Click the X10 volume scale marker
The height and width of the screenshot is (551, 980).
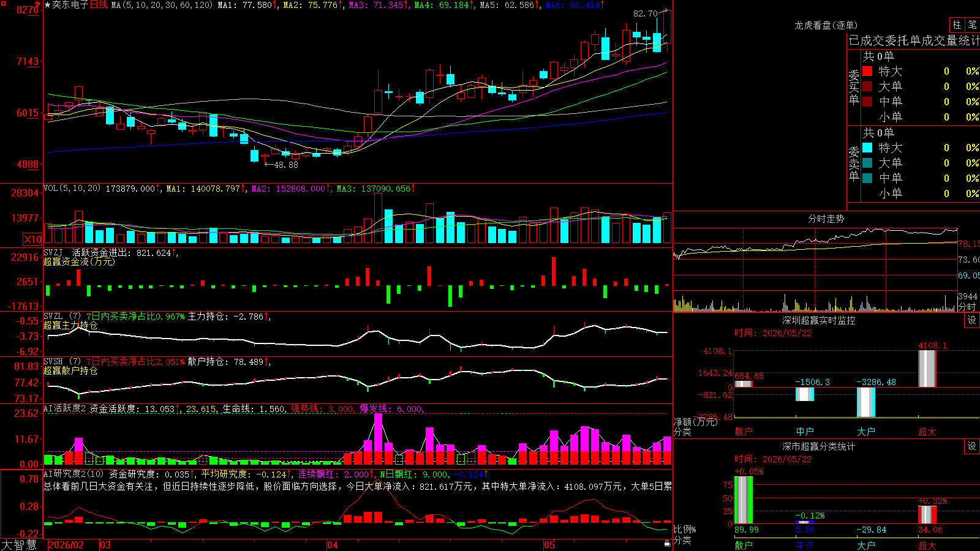32,239
